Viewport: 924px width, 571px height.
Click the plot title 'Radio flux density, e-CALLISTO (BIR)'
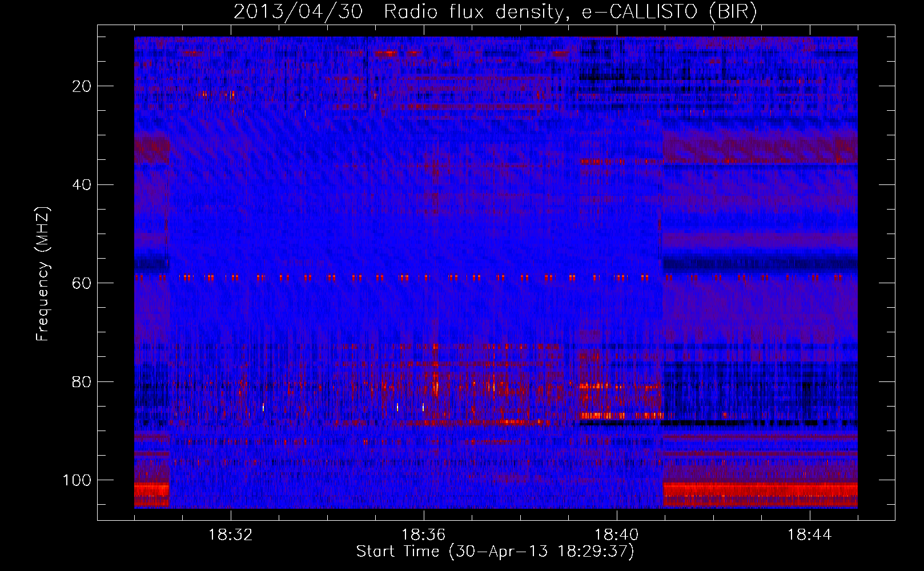570,12
